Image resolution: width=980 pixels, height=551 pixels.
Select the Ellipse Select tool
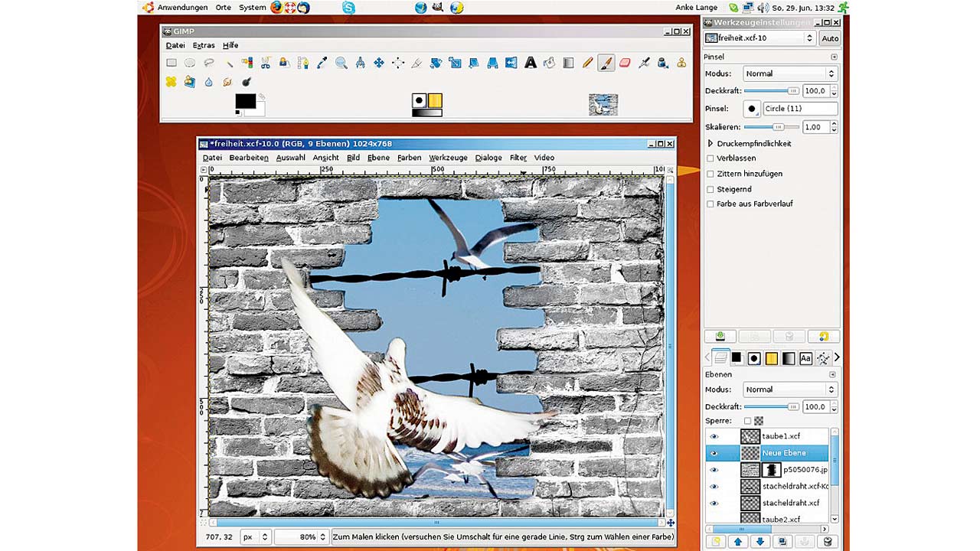point(190,63)
